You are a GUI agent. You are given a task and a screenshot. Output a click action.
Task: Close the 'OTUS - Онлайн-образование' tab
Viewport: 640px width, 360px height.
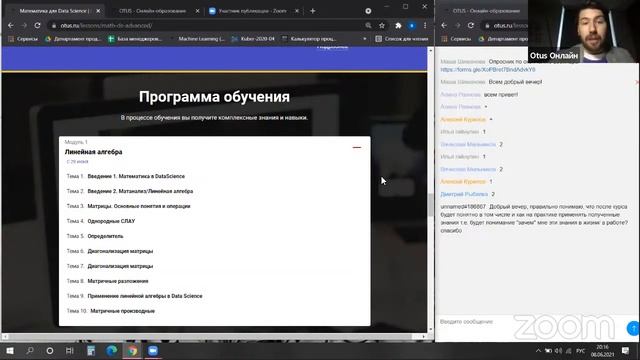(x=198, y=11)
